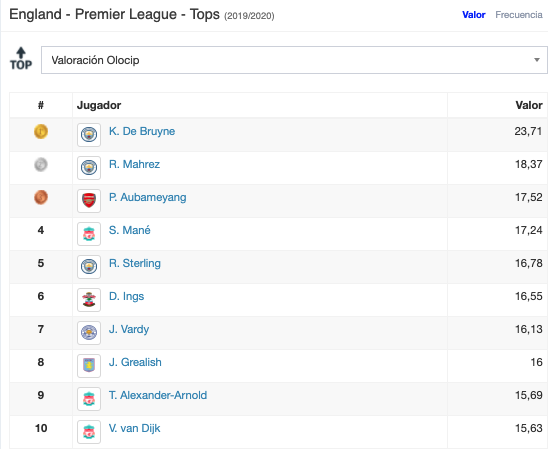Switch to the Frecuencia view
The width and height of the screenshot is (548, 449).
[519, 15]
